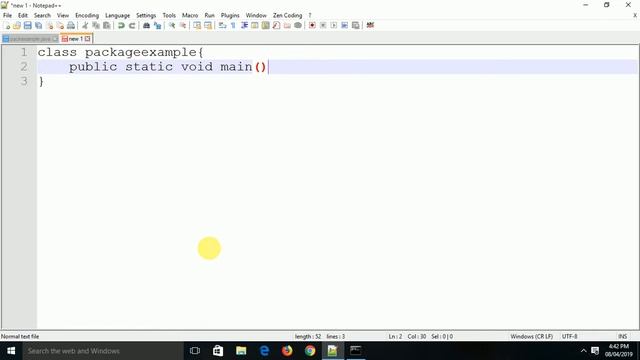Close the new 1 tab
Viewport: 640px width, 360px height.
tap(87, 39)
